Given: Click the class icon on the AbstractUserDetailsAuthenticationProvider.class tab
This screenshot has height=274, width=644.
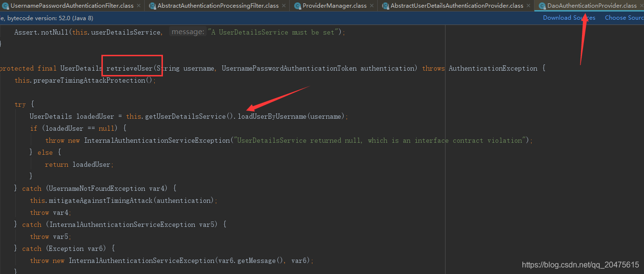Looking at the screenshot, I should point(385,6).
